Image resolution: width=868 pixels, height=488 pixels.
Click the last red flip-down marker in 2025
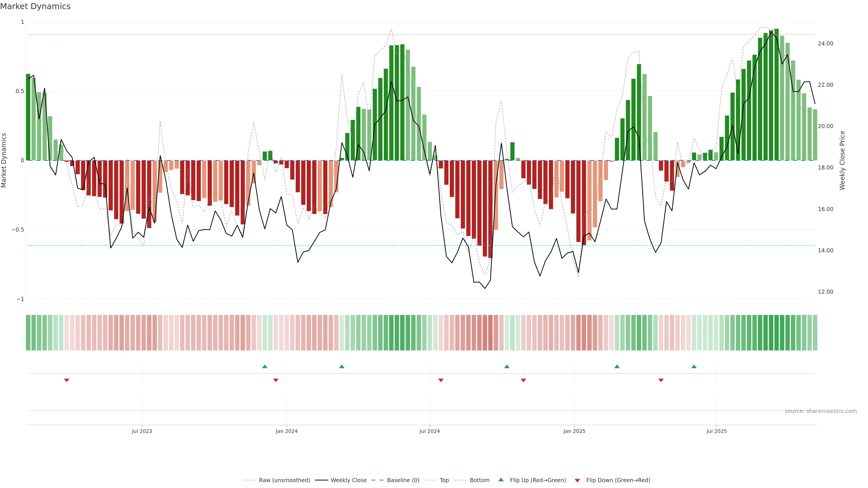point(661,380)
